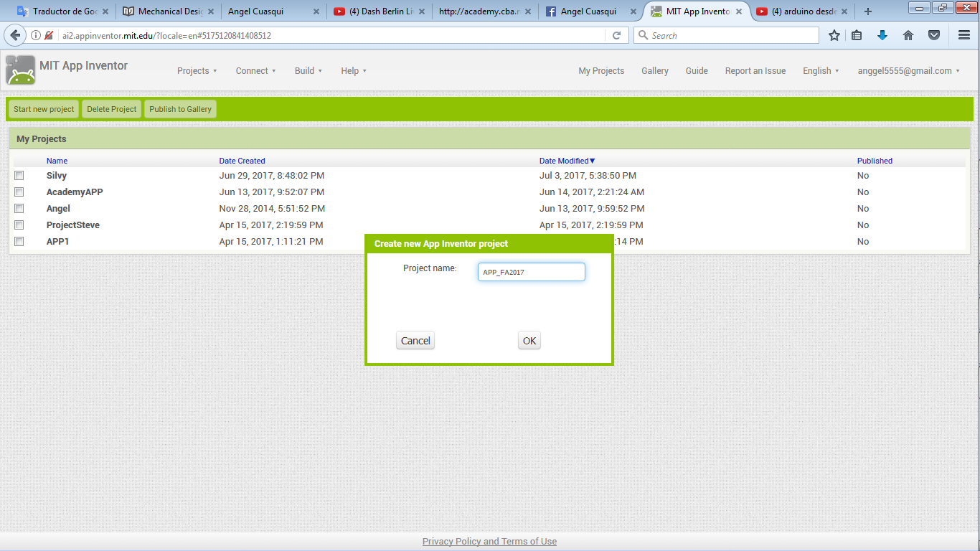The height and width of the screenshot is (551, 980).
Task: Close the MIT App Inventor tab
Action: tap(738, 11)
